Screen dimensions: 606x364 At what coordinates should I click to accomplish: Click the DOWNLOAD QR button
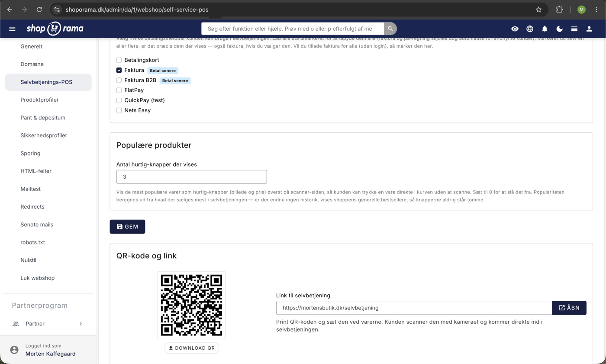[x=191, y=348]
